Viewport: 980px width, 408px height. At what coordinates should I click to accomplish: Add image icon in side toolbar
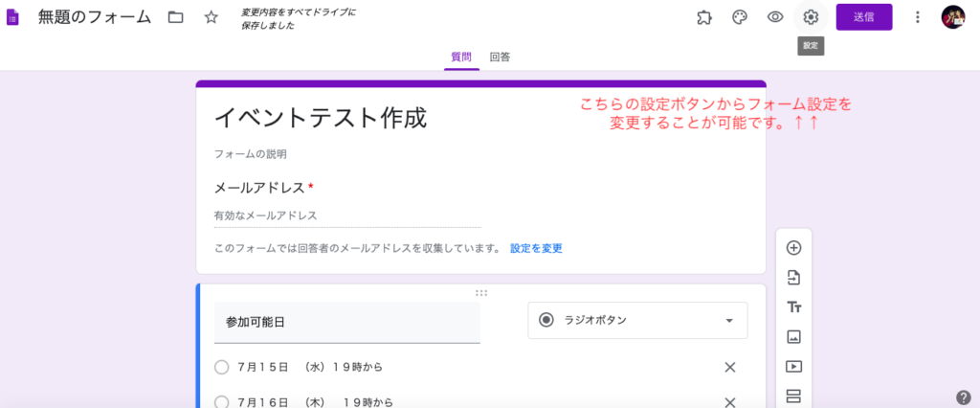coord(793,337)
